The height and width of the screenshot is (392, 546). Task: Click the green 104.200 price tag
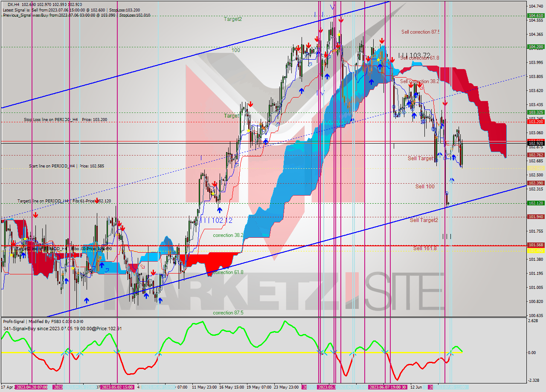click(x=536, y=47)
